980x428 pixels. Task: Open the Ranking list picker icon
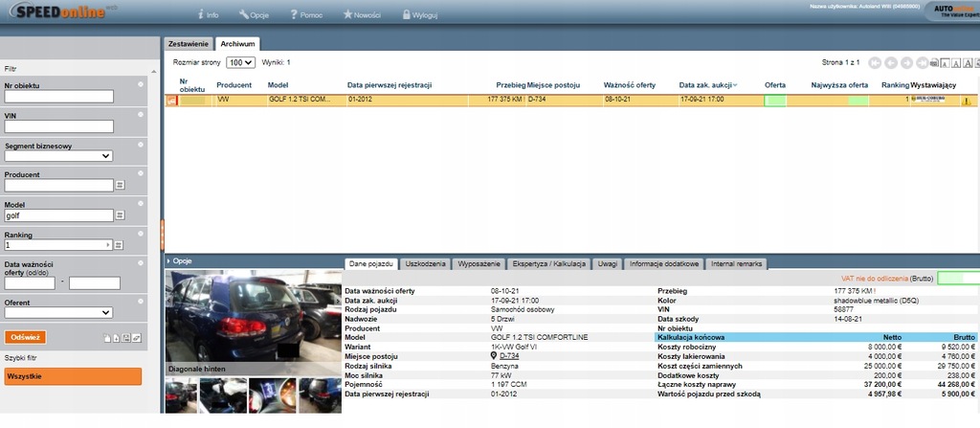click(120, 245)
